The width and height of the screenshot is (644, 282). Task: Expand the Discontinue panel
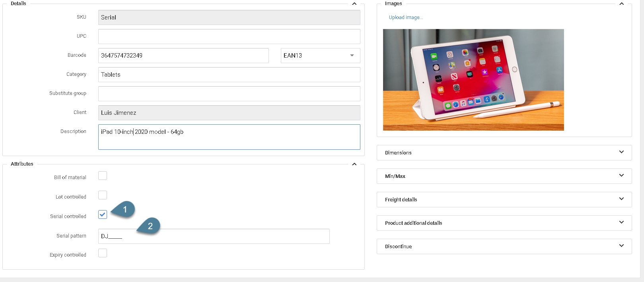621,246
